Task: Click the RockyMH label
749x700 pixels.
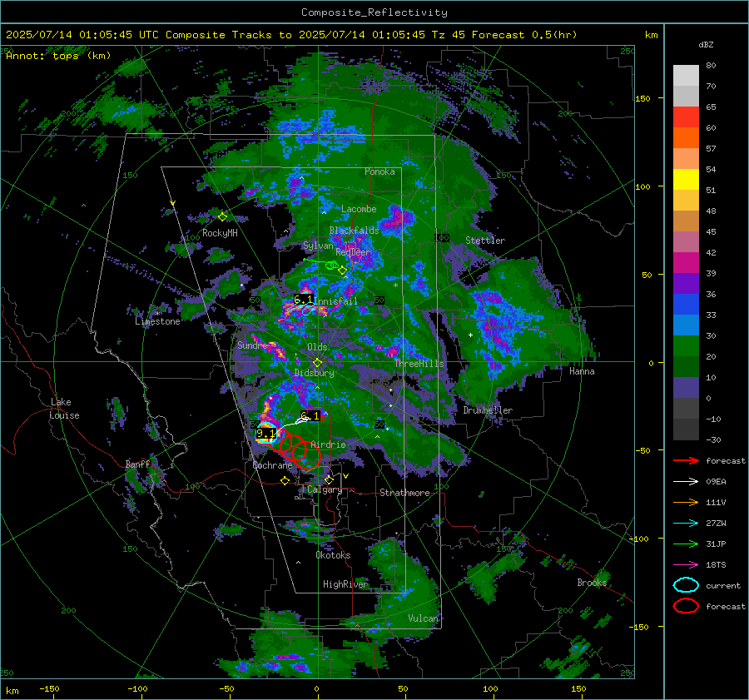Action: click(x=220, y=233)
